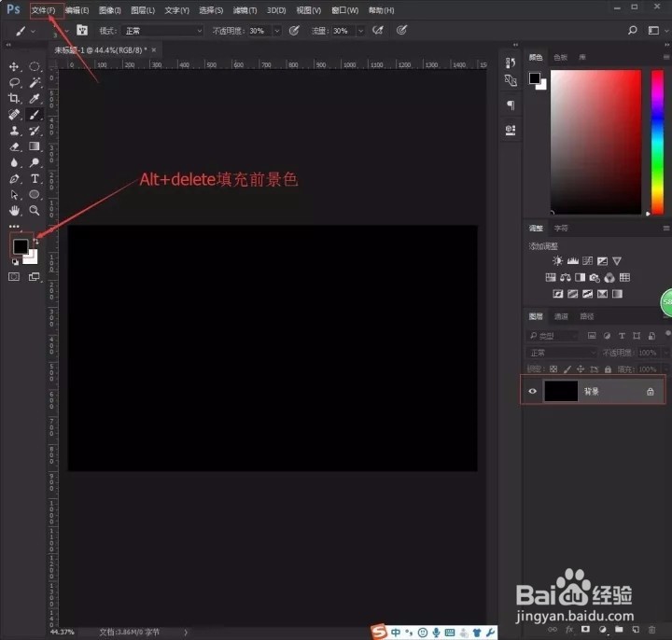672x640 pixels.
Task: Toggle pressure for opacity
Action: point(294,30)
